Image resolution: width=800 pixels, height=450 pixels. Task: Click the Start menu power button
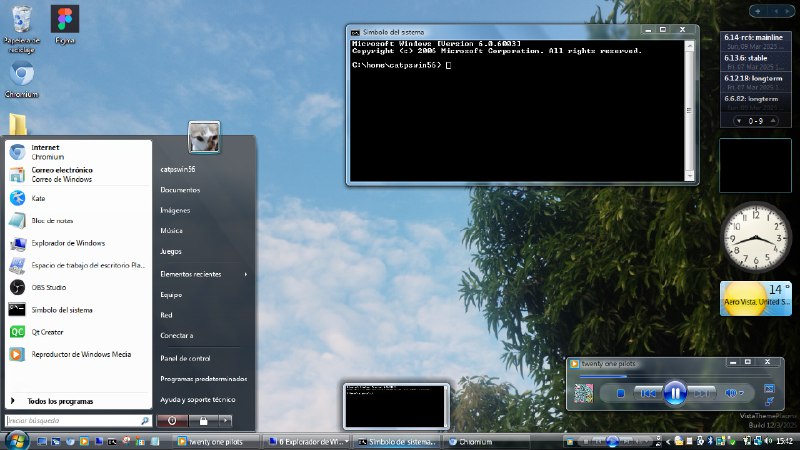[x=172, y=421]
